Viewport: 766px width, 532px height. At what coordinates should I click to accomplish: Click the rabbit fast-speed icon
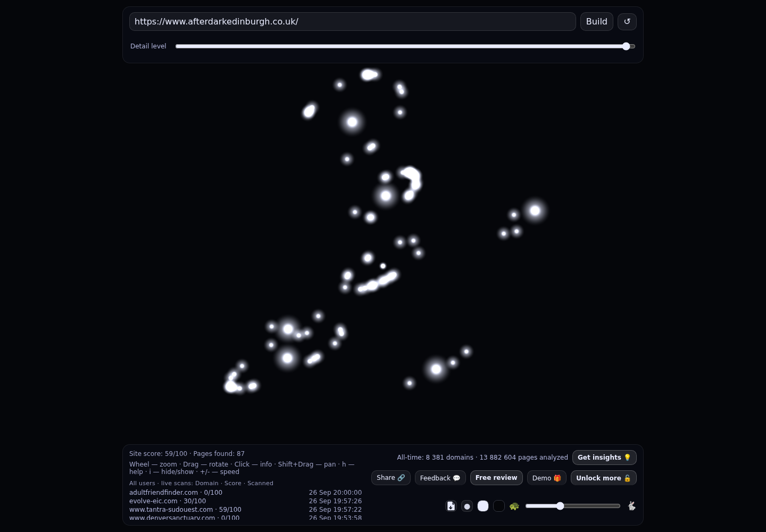(x=631, y=506)
